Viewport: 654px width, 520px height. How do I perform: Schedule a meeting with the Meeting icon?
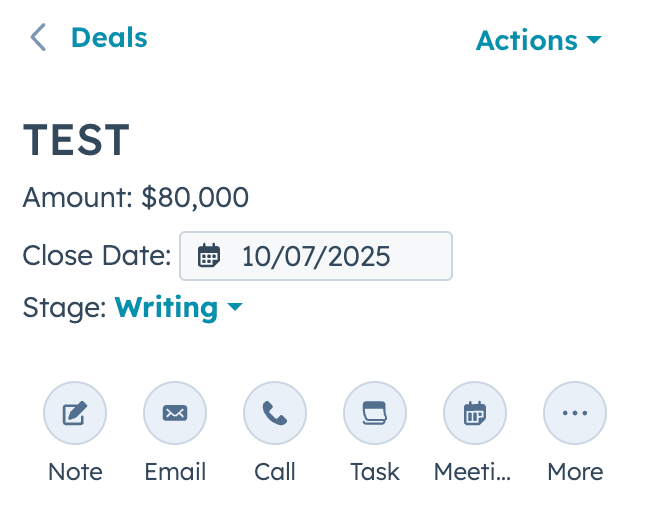475,413
